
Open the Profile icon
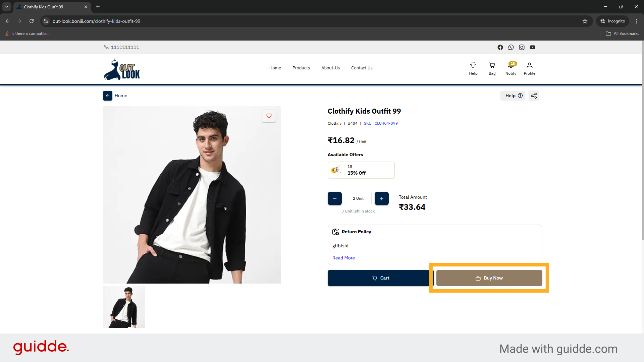pos(530,68)
